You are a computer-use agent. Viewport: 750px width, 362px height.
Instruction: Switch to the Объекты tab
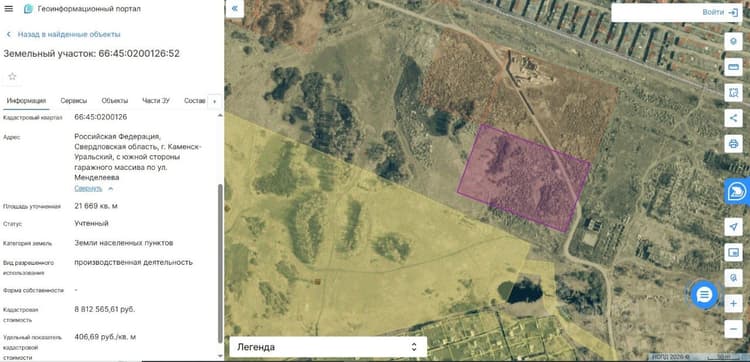[115, 101]
